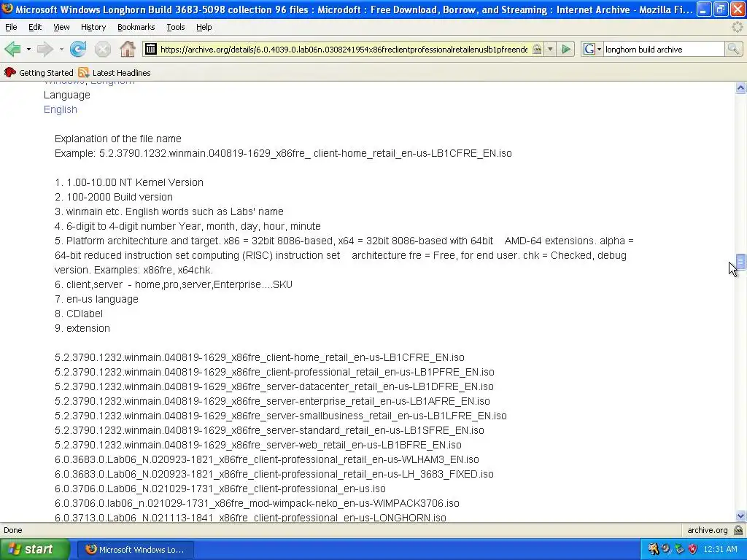Click the English language link
This screenshot has height=560, width=747.
tap(61, 109)
